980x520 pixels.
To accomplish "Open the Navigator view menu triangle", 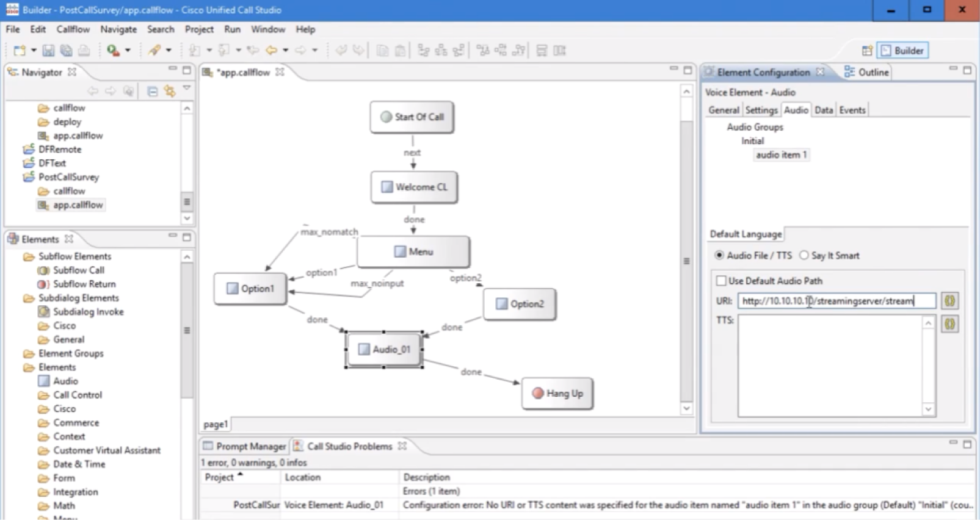I will coord(187,88).
